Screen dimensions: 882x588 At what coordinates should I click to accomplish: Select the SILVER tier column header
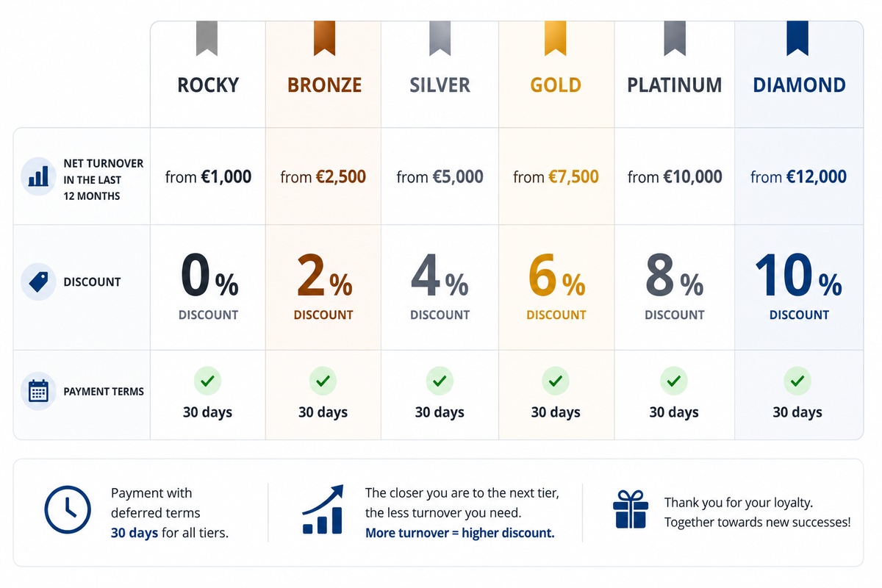pos(440,85)
